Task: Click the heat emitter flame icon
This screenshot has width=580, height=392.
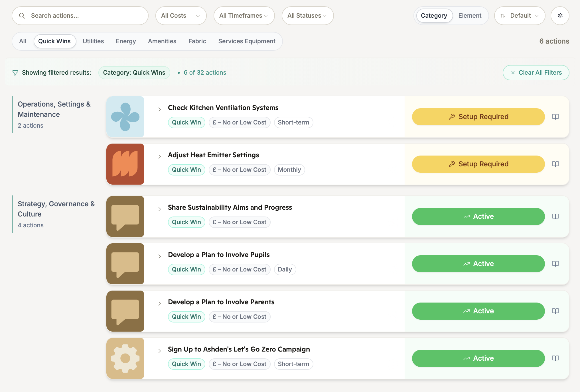Action: click(x=125, y=164)
